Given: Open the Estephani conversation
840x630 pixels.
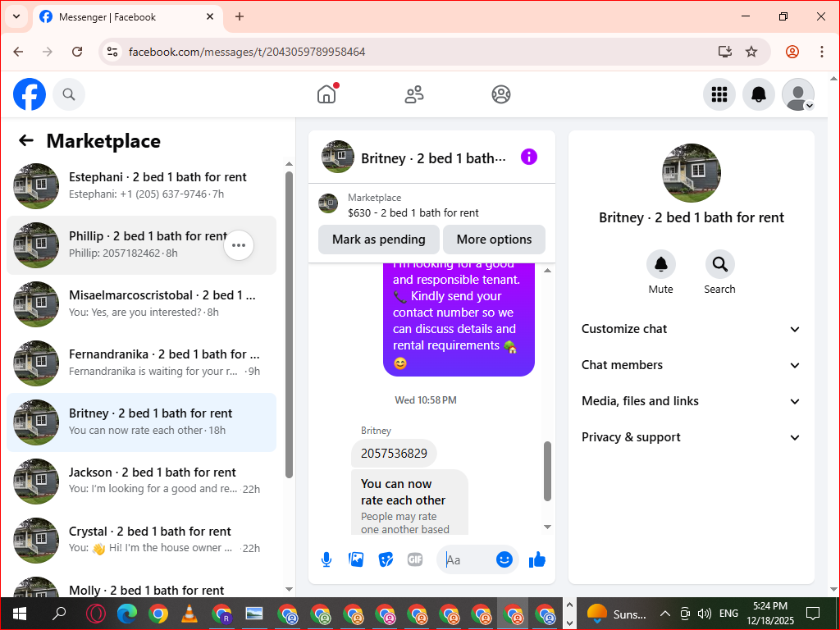Looking at the screenshot, I should pos(141,186).
